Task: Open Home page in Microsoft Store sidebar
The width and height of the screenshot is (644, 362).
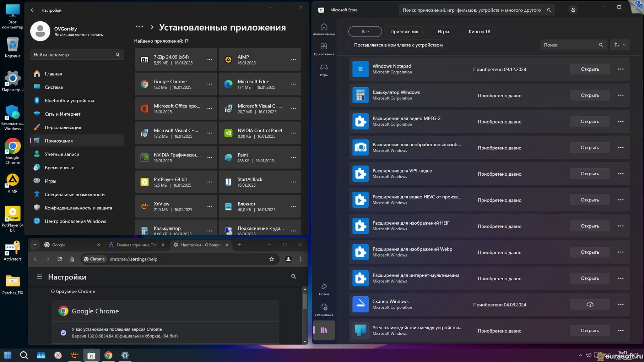Action: (x=324, y=29)
